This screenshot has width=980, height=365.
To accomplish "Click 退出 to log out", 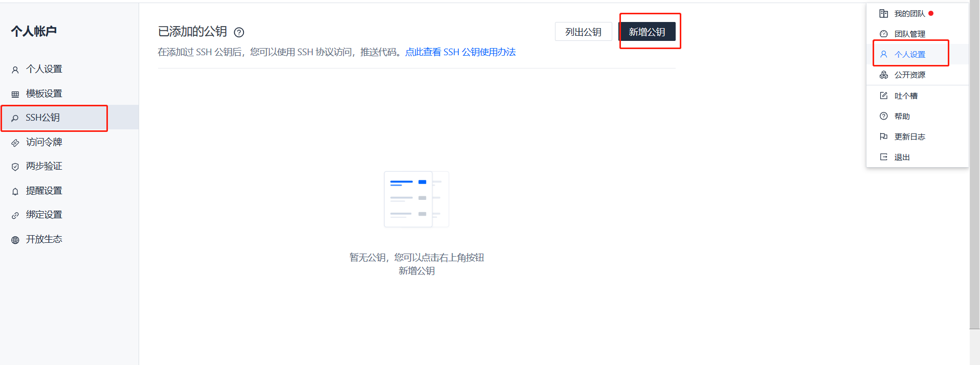I will click(902, 157).
